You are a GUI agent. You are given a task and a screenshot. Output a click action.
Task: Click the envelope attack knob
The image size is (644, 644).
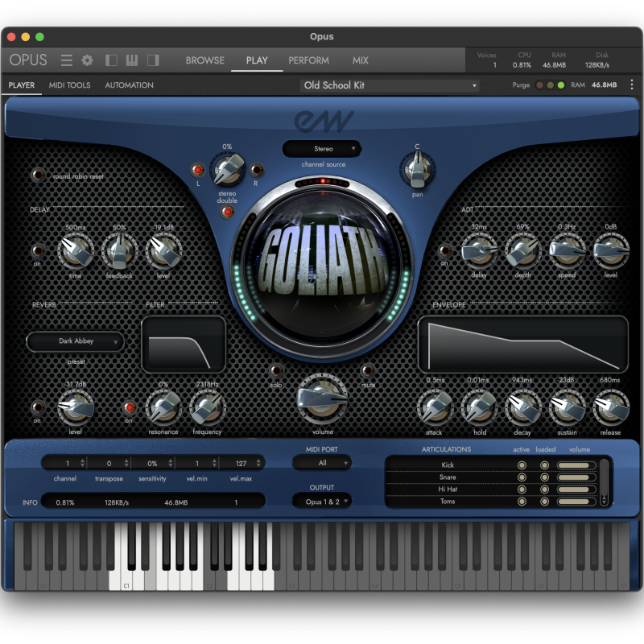(x=435, y=408)
